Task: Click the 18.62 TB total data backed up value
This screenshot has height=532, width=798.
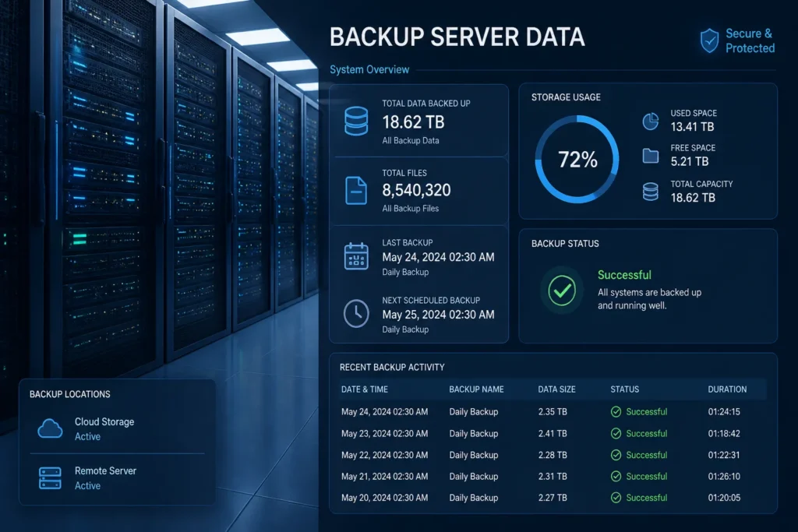Action: click(413, 122)
